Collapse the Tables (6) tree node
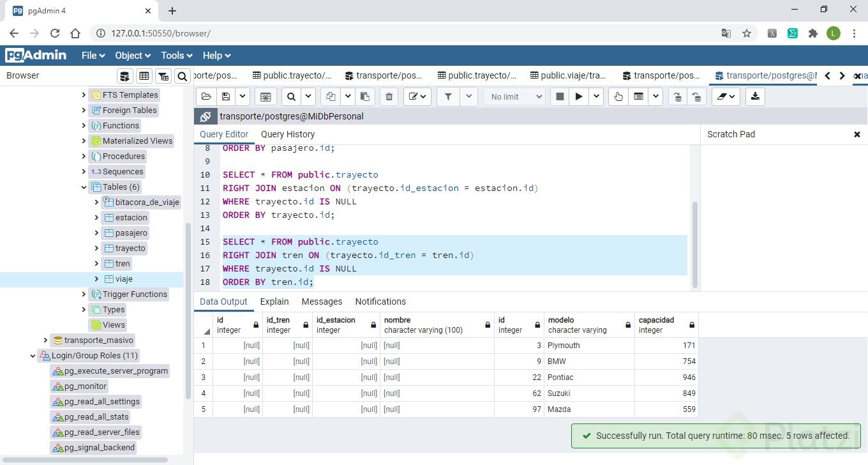868x465 pixels. click(84, 187)
